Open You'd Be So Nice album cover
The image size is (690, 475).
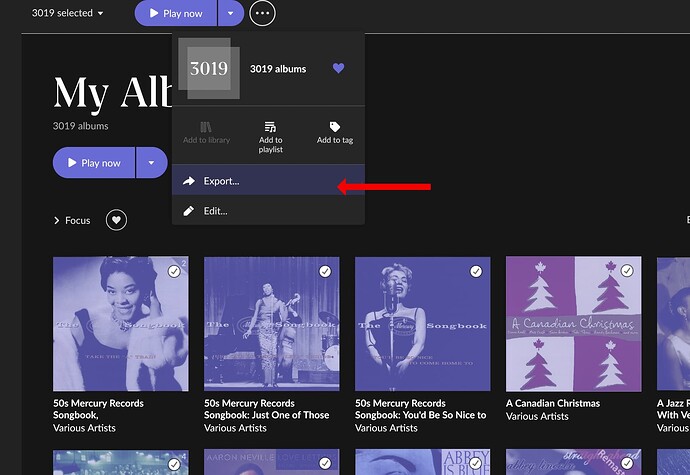click(x=422, y=324)
